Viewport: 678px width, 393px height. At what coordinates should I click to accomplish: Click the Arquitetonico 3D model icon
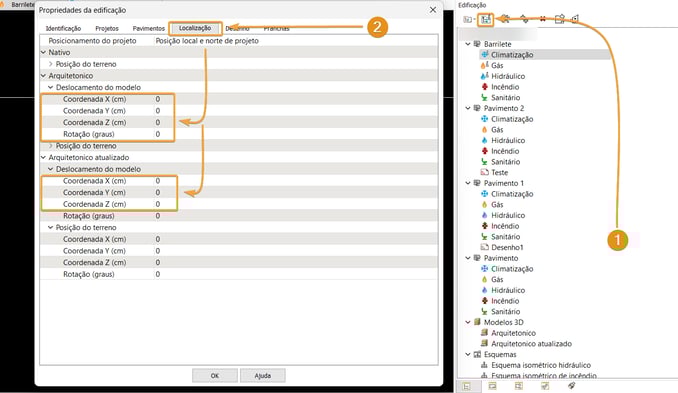click(x=485, y=333)
